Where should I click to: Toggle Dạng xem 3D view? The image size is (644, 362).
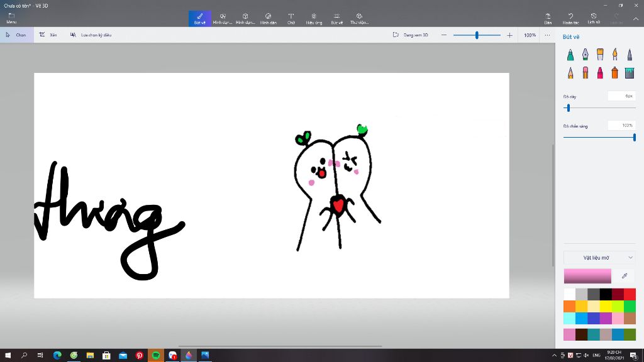411,35
